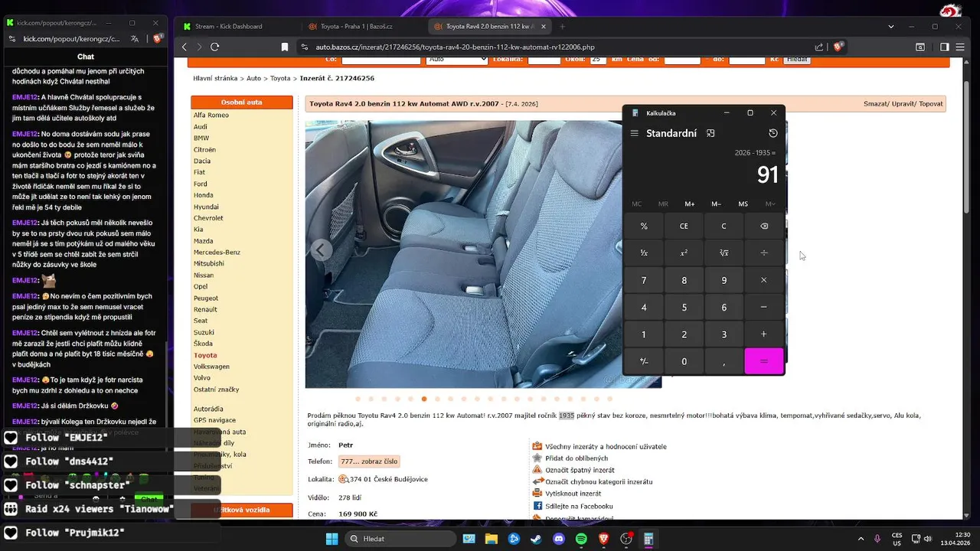
Task: Click calculator MS memory store button
Action: click(x=743, y=204)
